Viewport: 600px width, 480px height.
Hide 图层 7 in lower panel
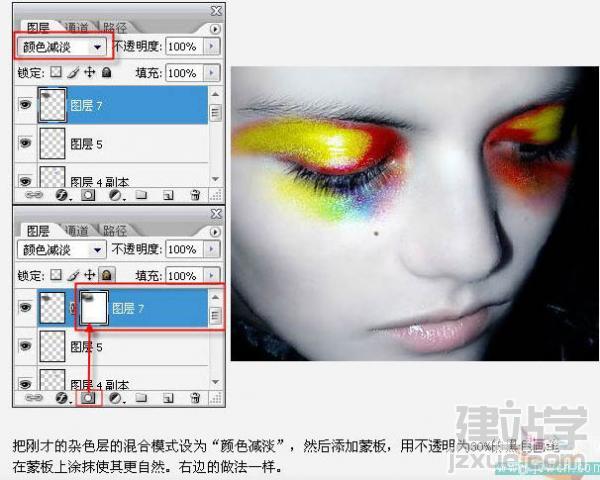[25, 307]
